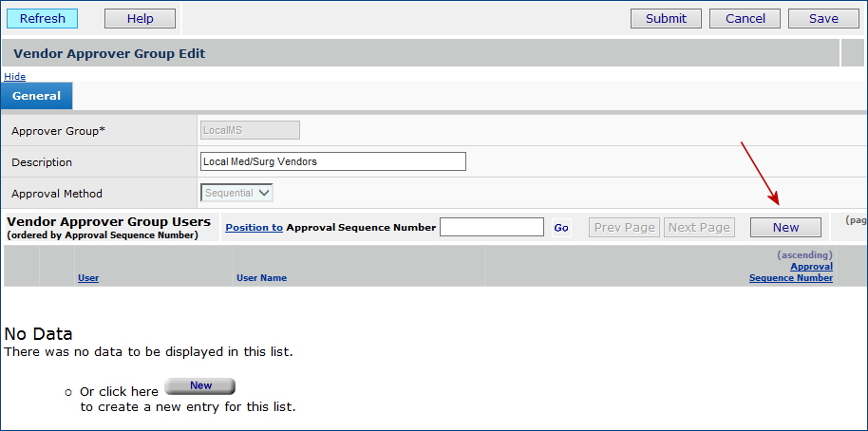This screenshot has width=868, height=431.
Task: Click the Position to link
Action: pos(254,227)
